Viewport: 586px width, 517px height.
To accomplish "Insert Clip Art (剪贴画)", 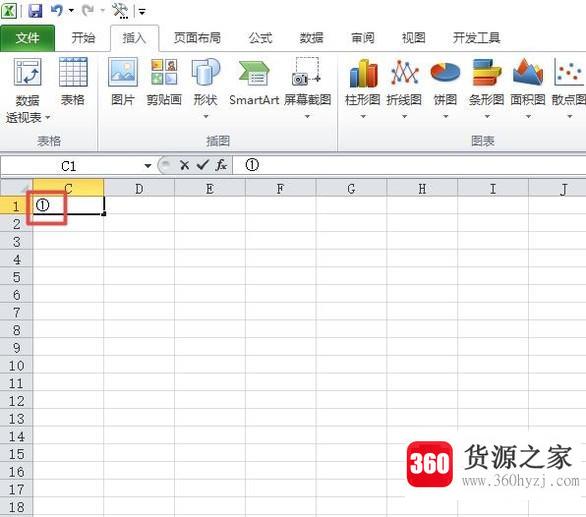I will 164,82.
